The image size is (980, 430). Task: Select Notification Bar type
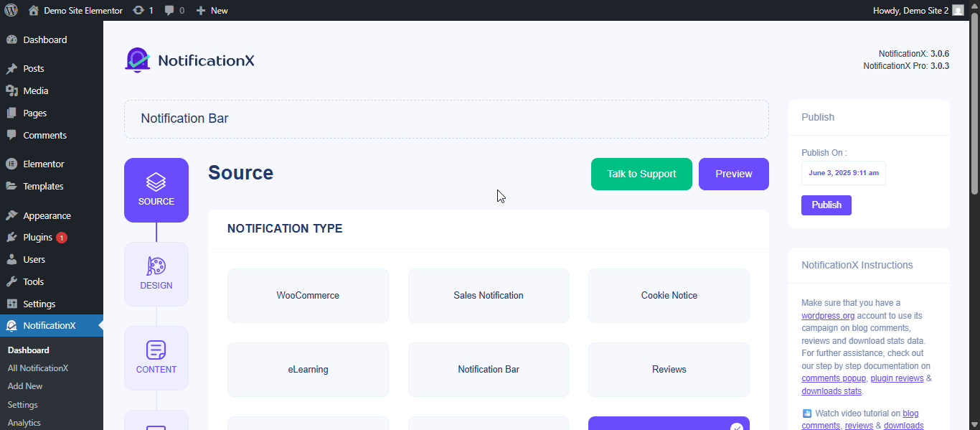[x=489, y=370]
